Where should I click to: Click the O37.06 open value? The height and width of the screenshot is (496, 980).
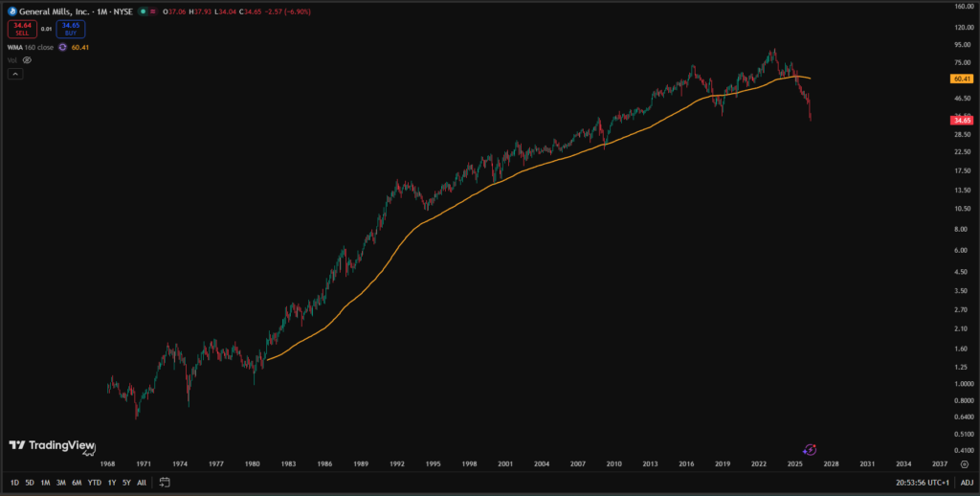tap(174, 11)
